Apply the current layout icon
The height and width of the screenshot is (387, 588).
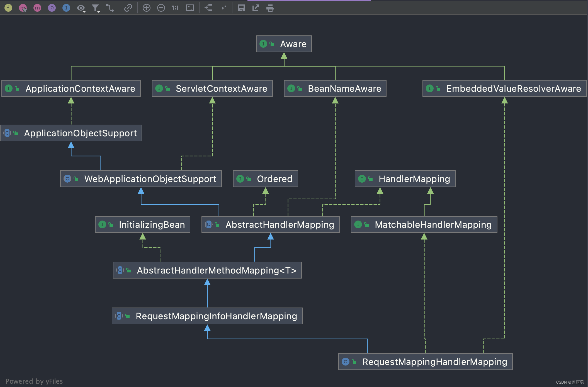tap(208, 8)
